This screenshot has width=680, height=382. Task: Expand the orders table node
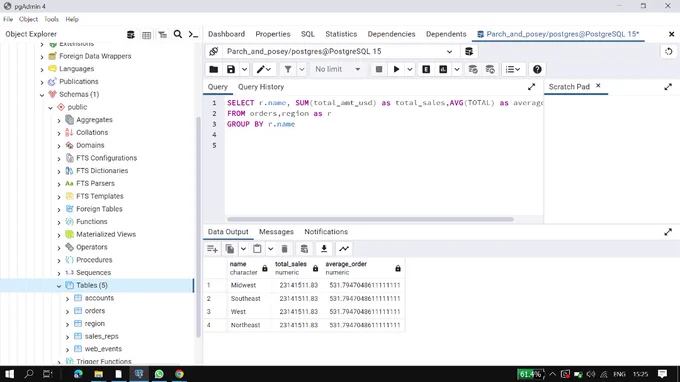pos(67,311)
